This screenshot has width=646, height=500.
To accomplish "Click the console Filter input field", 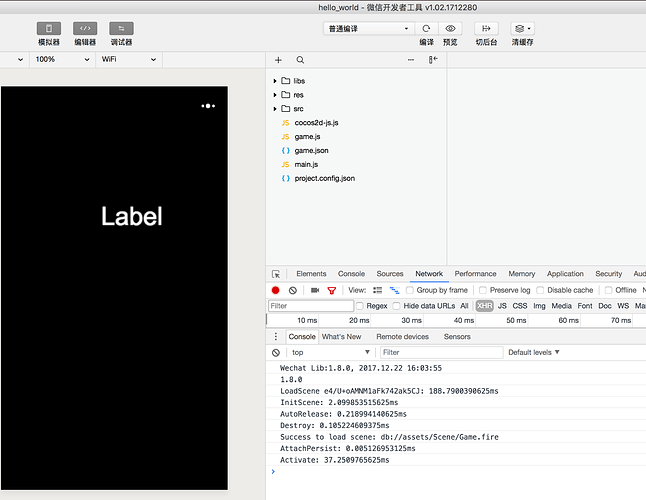I will tap(441, 353).
